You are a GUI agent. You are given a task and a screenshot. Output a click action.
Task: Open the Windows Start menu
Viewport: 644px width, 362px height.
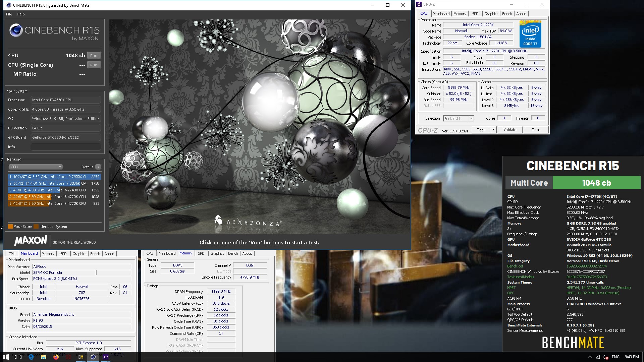(x=6, y=357)
